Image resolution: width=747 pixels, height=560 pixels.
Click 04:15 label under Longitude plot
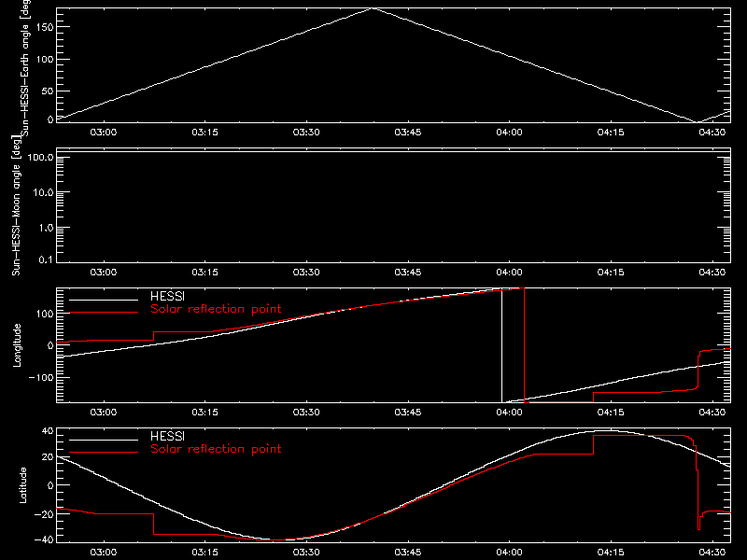click(611, 413)
